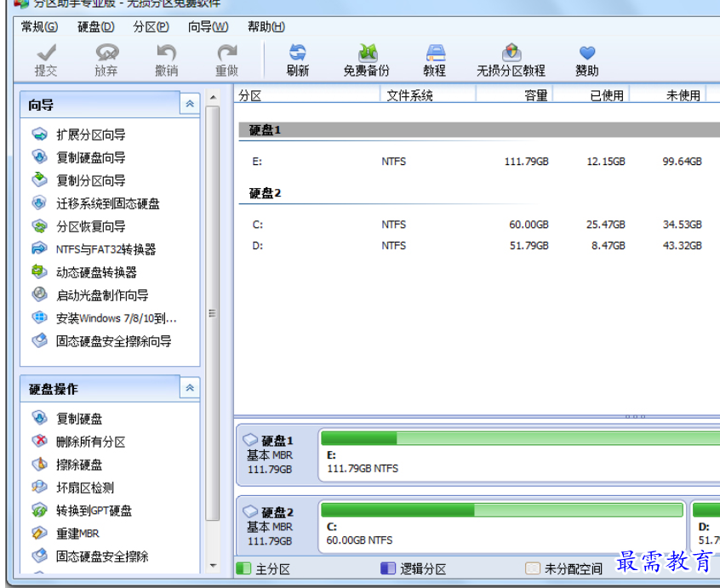Image resolution: width=720 pixels, height=588 pixels.
Task: Select the C: partition row
Action: pyautogui.click(x=479, y=225)
